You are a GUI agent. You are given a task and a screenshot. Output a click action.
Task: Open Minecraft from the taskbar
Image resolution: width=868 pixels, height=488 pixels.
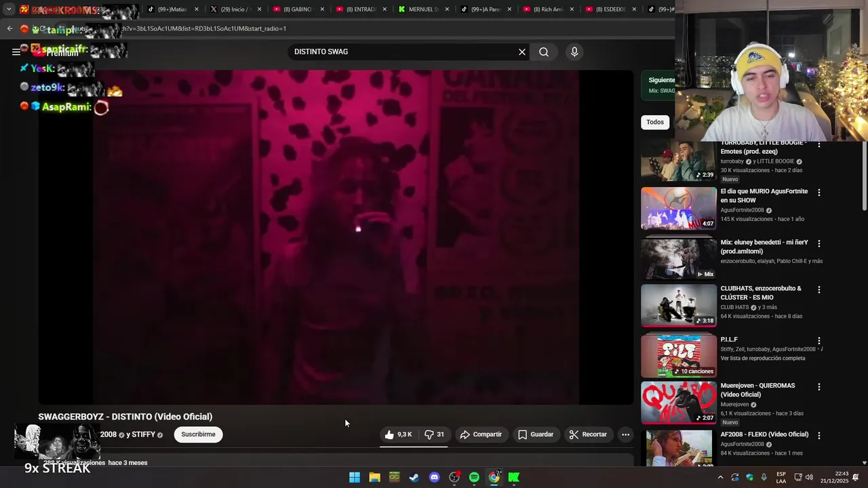394,477
